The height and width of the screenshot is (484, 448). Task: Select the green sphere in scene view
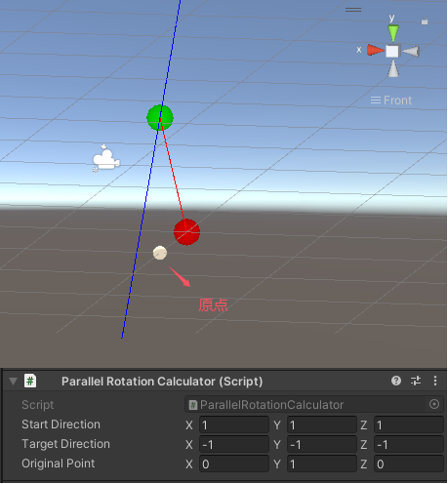pyautogui.click(x=160, y=117)
